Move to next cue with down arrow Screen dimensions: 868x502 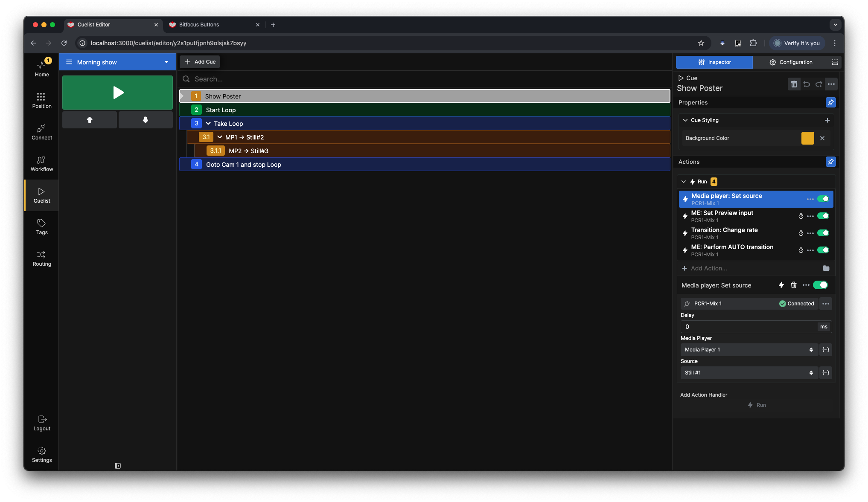coord(146,120)
